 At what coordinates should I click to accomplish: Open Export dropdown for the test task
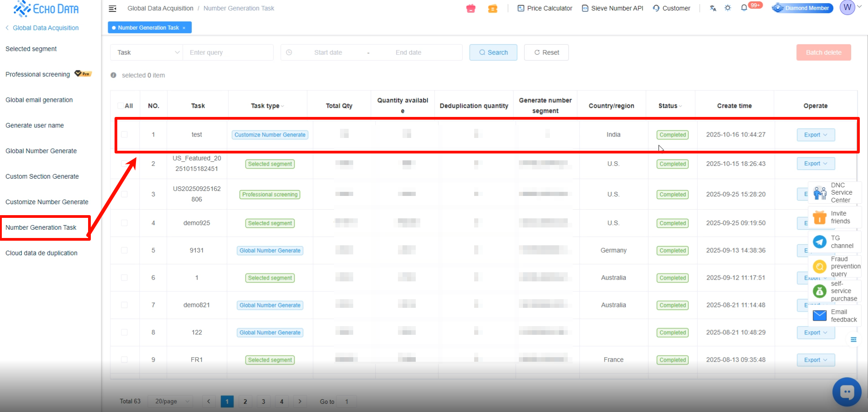(816, 135)
